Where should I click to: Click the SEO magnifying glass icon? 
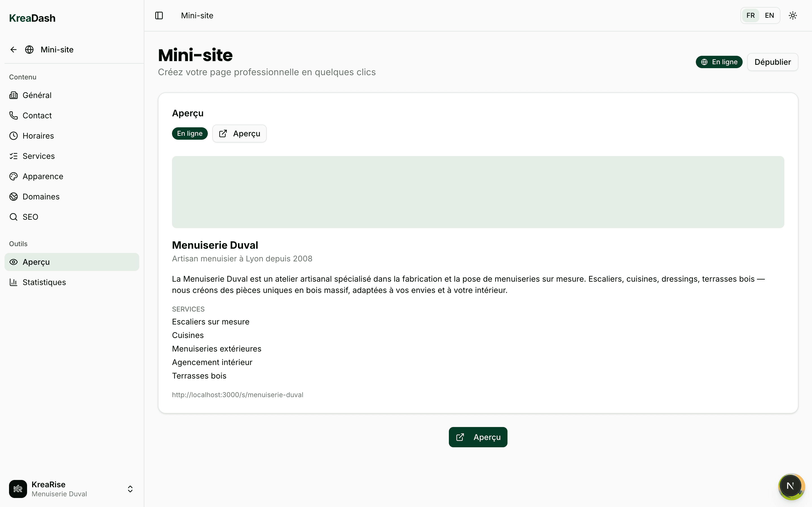pyautogui.click(x=14, y=217)
